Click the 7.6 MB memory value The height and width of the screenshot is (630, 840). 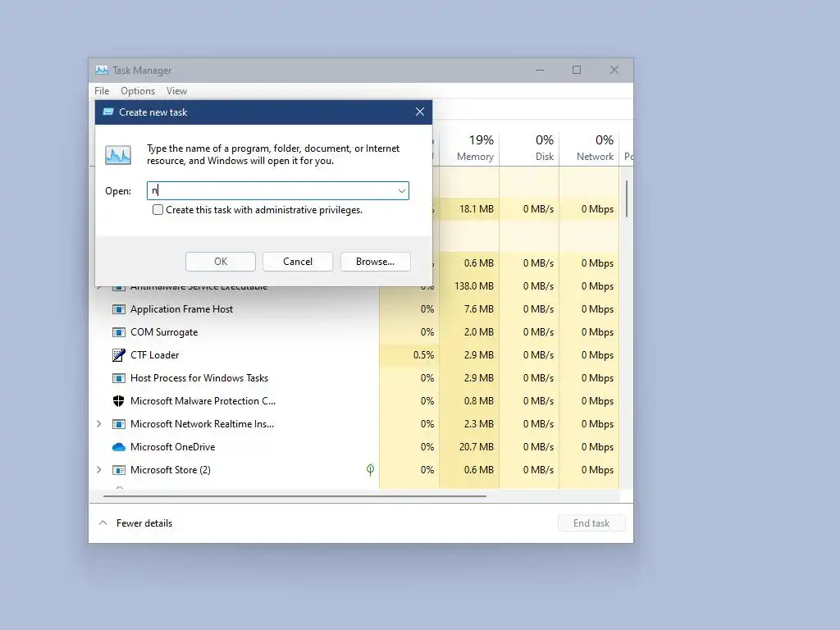pyautogui.click(x=479, y=309)
